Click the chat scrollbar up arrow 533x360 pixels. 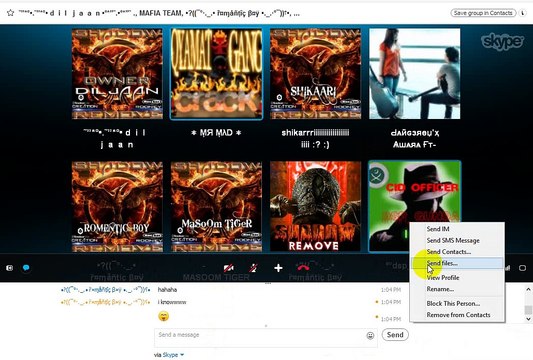pos(528,290)
